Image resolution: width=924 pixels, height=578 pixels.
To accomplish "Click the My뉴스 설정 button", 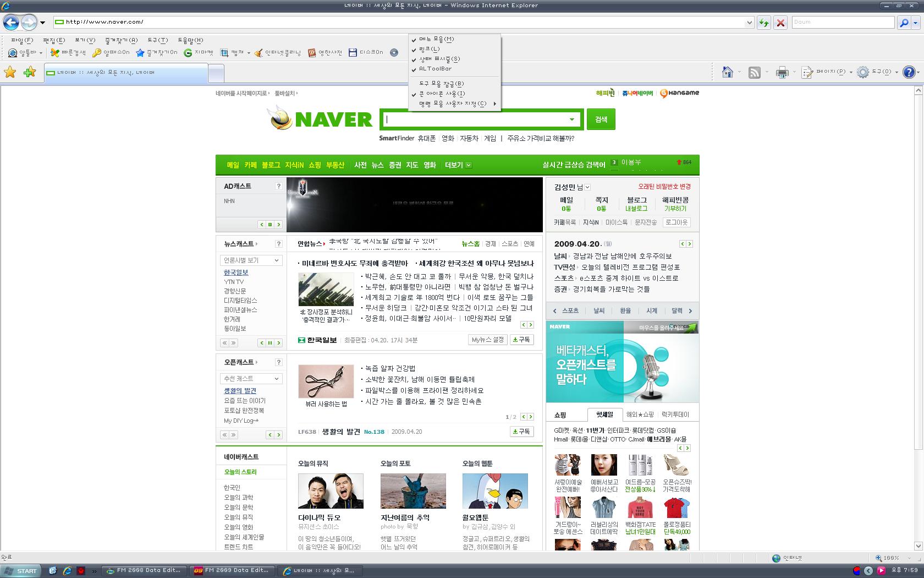I will pos(488,340).
